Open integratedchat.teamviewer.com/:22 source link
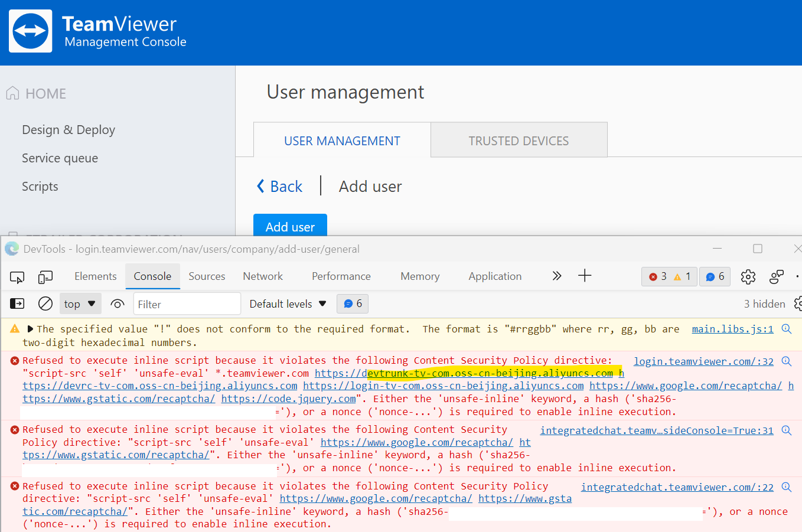Screen dimensions: 802x532 [x=677, y=487]
